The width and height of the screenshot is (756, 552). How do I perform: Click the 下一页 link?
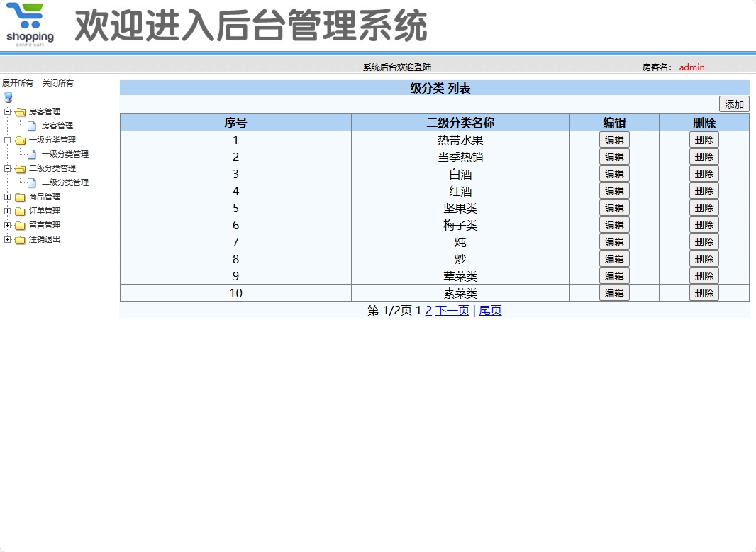(x=452, y=310)
